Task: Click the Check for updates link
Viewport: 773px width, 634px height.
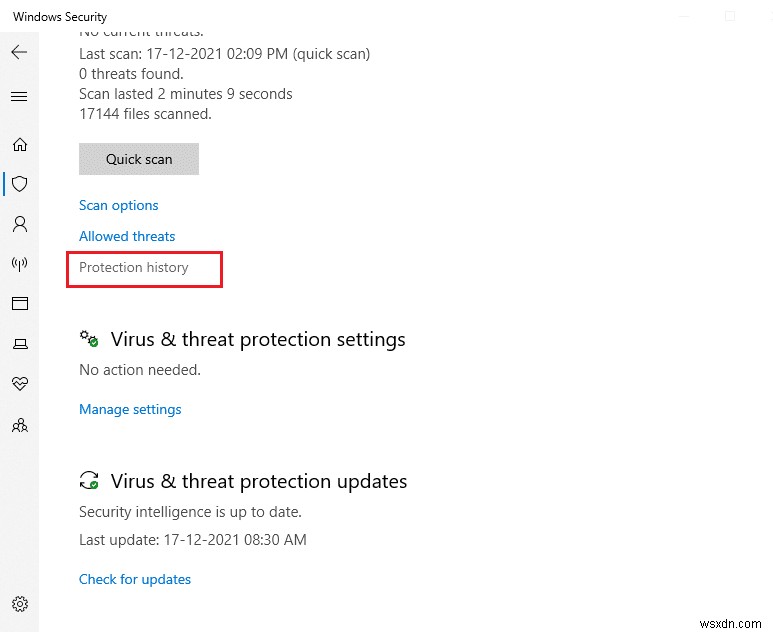Action: point(135,579)
